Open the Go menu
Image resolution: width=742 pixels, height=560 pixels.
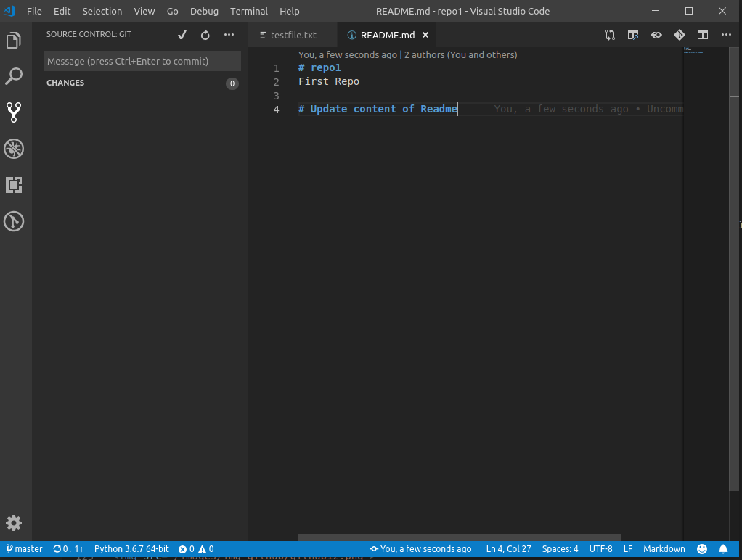click(x=173, y=11)
